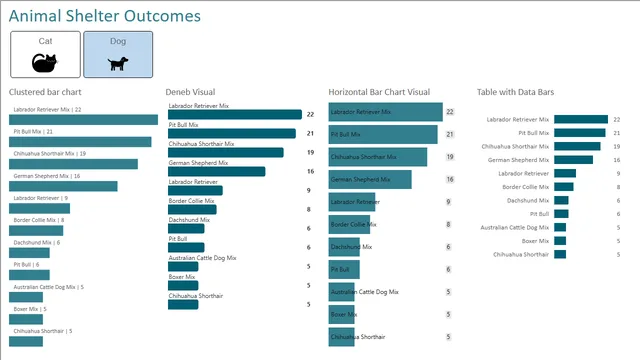The image size is (640, 360).
Task: Select Dachshund Mix bar in clustered chart
Action: [x=29, y=253]
